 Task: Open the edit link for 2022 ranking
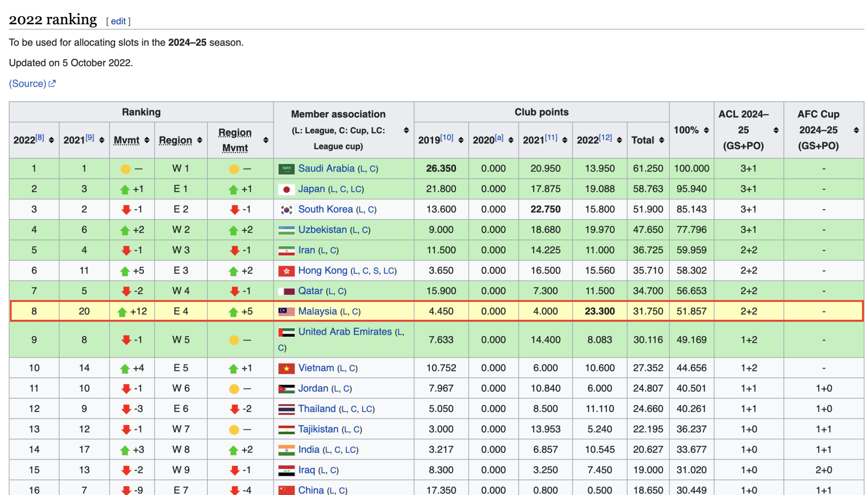118,21
